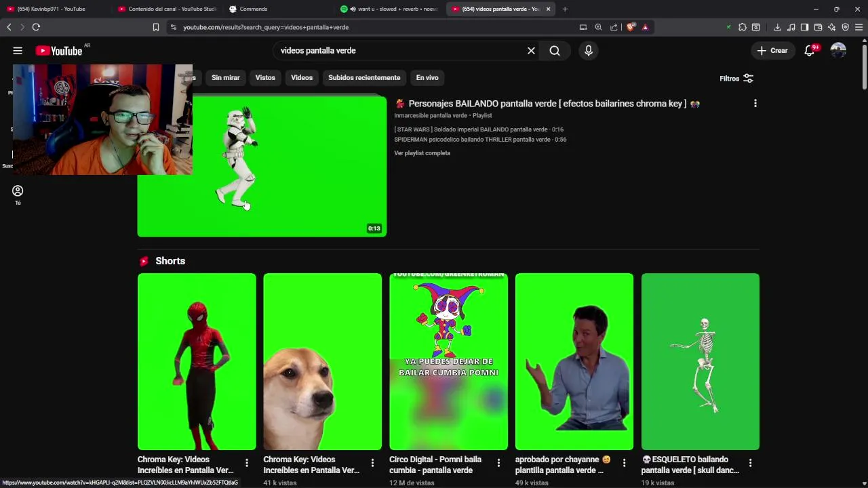Go to the YouTube home logo
This screenshot has width=868, height=488.
(x=58, y=51)
